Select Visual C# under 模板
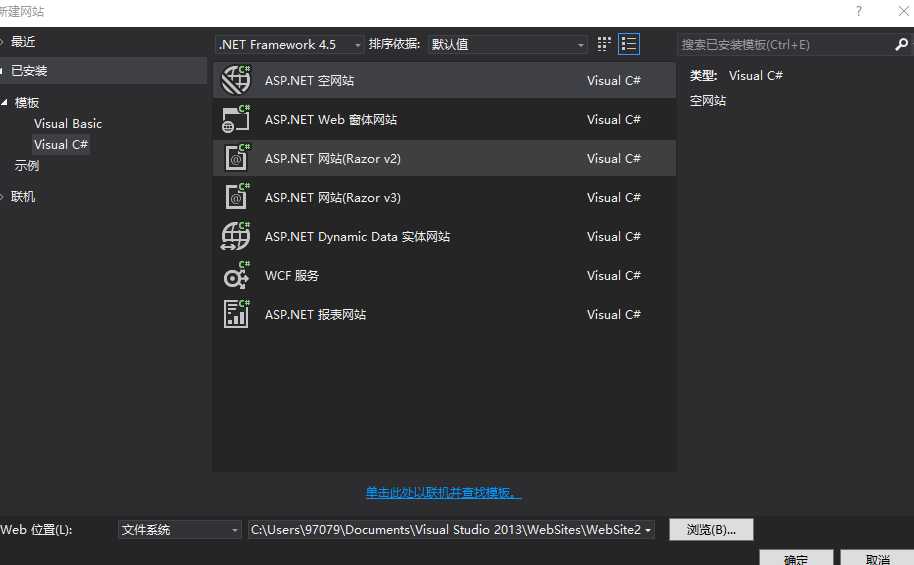 click(61, 145)
